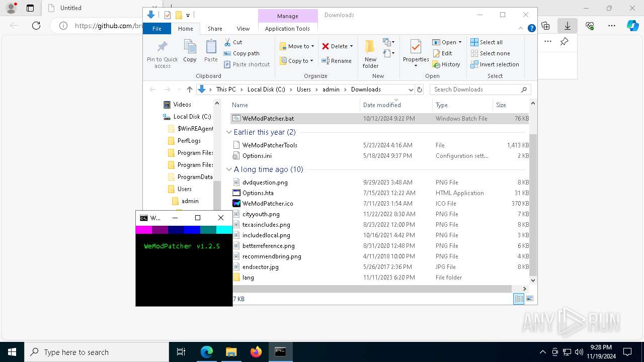
Task: Switch to the Share tab
Action: tap(215, 29)
